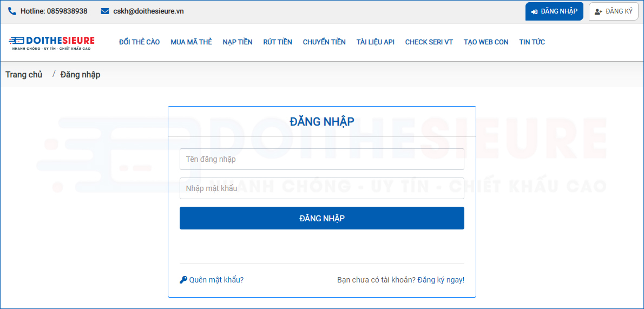This screenshot has width=644, height=309.
Task: Go to the NẠP TIỀN page
Action: pos(237,42)
